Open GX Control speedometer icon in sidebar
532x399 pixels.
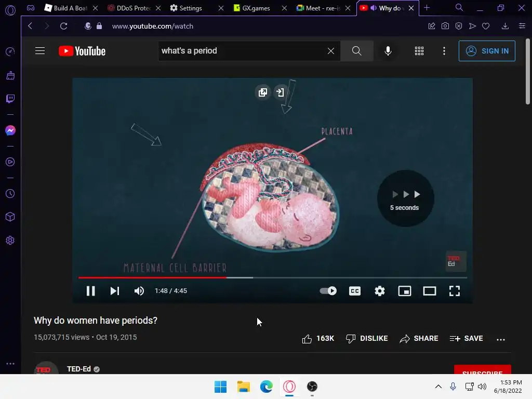[10, 51]
